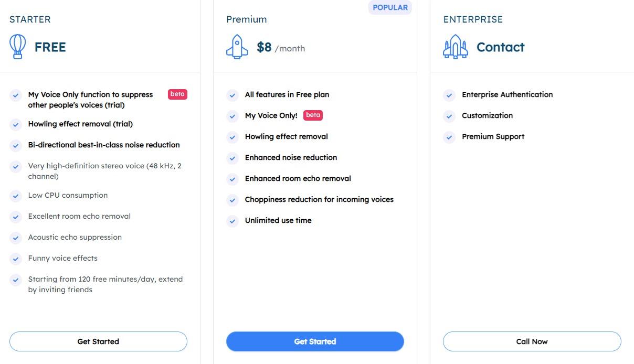The image size is (634, 364).
Task: Click Get Started under the Starter plan
Action: (98, 341)
